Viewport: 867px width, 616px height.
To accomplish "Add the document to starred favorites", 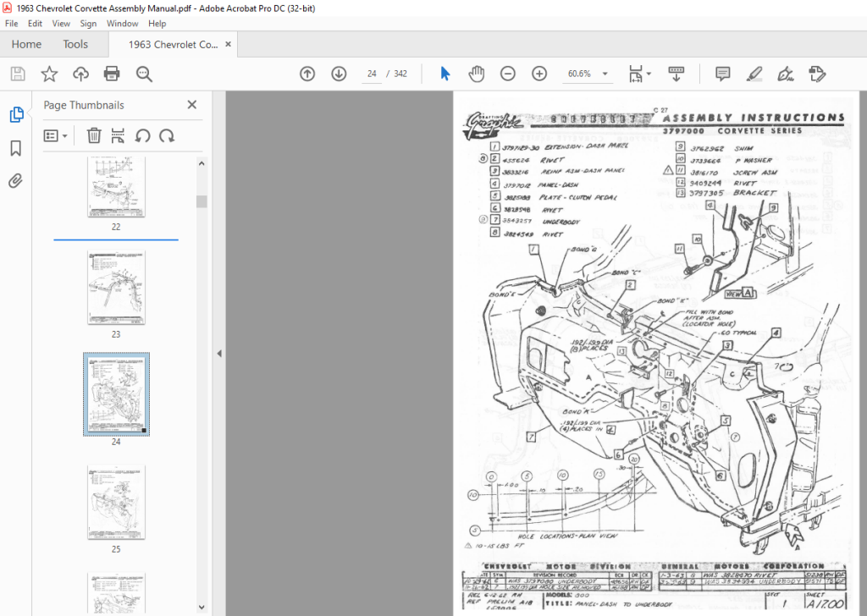I will [x=49, y=74].
